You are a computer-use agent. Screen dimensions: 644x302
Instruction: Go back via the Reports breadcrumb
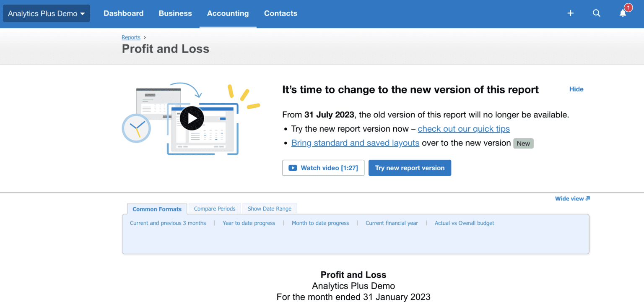(x=131, y=37)
